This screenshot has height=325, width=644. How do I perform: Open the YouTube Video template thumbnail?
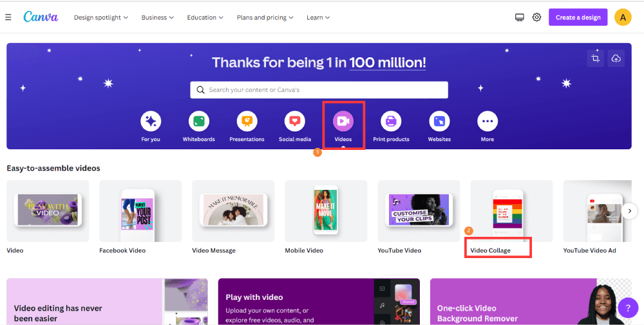tap(419, 211)
